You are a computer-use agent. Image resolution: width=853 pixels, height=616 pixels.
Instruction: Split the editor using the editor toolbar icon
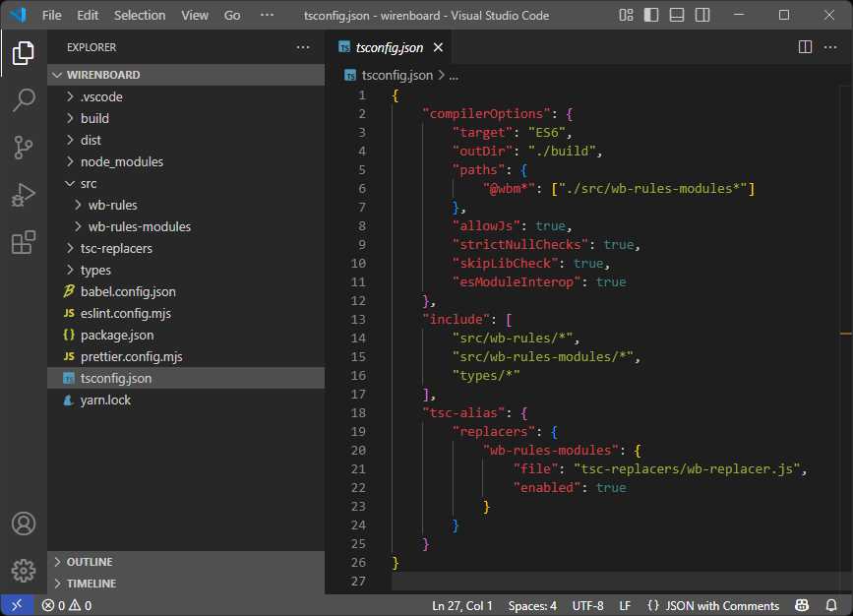click(804, 46)
